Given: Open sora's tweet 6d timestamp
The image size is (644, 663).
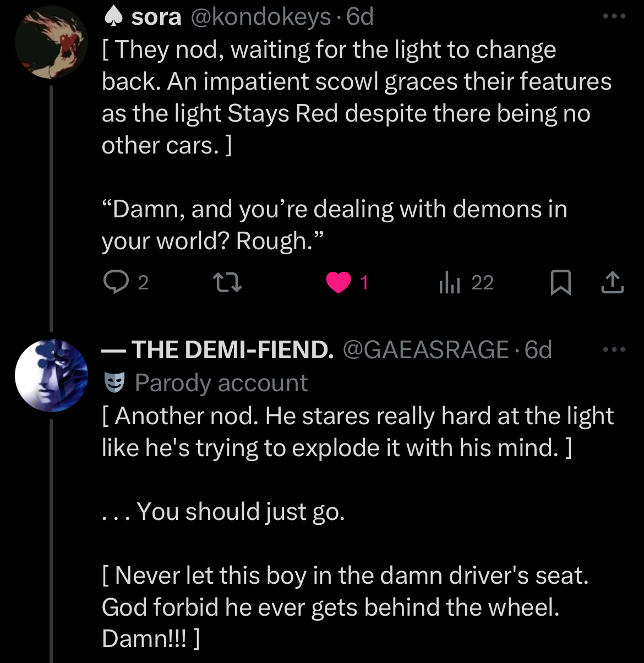Looking at the screenshot, I should pos(360,17).
